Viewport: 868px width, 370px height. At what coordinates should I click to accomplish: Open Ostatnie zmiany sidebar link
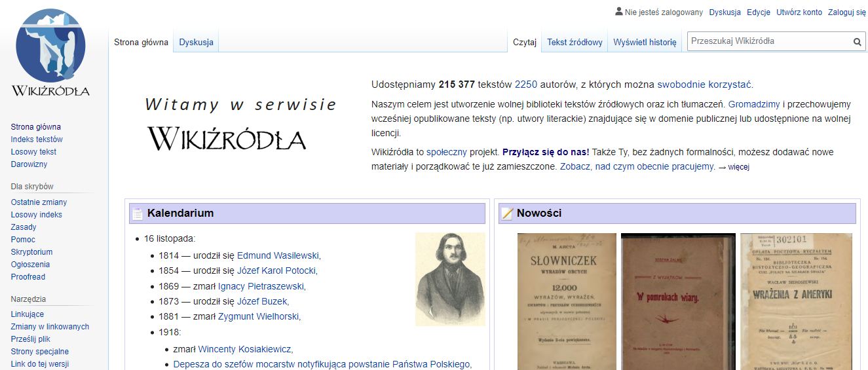(39, 202)
